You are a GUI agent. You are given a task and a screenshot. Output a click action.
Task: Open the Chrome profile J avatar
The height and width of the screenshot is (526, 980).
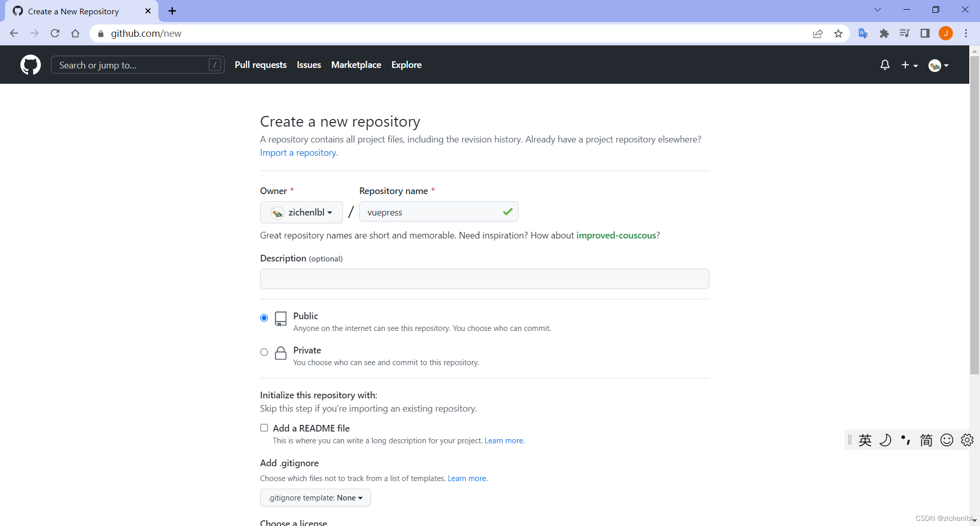pyautogui.click(x=946, y=33)
